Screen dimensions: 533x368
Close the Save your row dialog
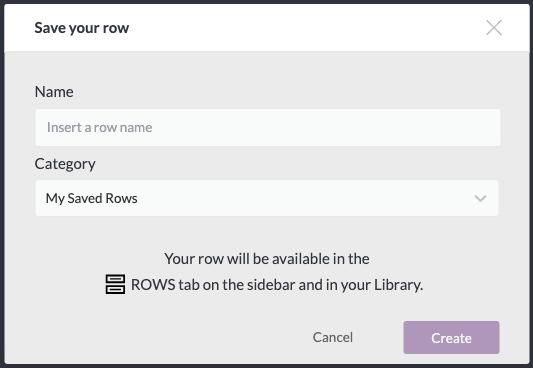(x=494, y=28)
